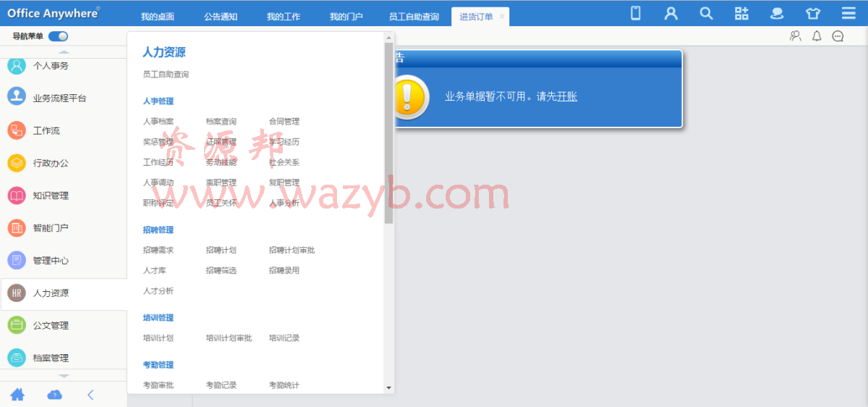Image resolution: width=868 pixels, height=407 pixels.
Task: Open 培训记录 menu entry
Action: pyautogui.click(x=284, y=338)
